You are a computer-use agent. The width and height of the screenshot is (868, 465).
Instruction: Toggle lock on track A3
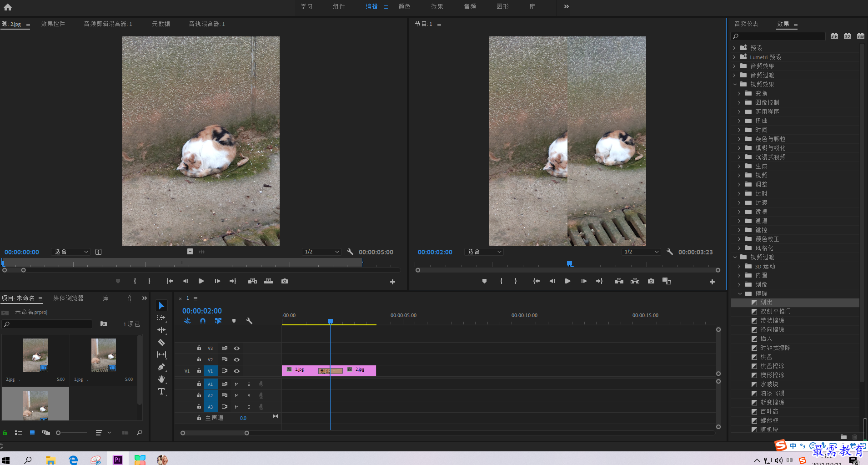(x=199, y=406)
